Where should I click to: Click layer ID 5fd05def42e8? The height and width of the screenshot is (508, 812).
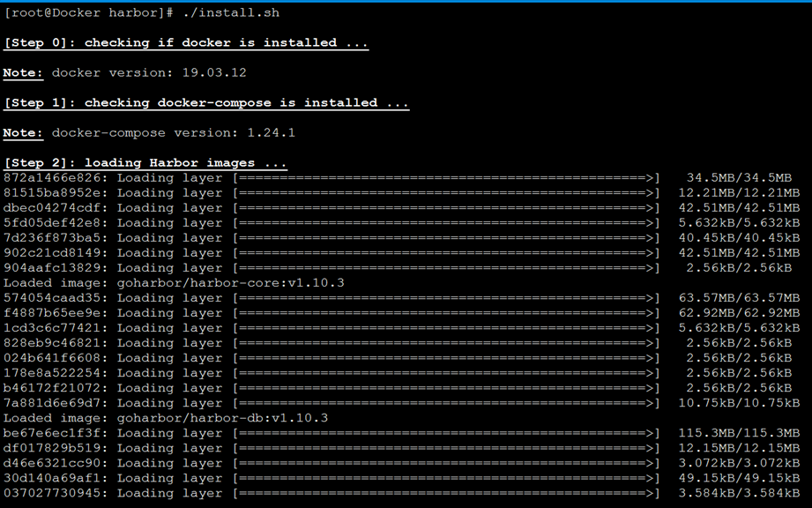[52, 223]
